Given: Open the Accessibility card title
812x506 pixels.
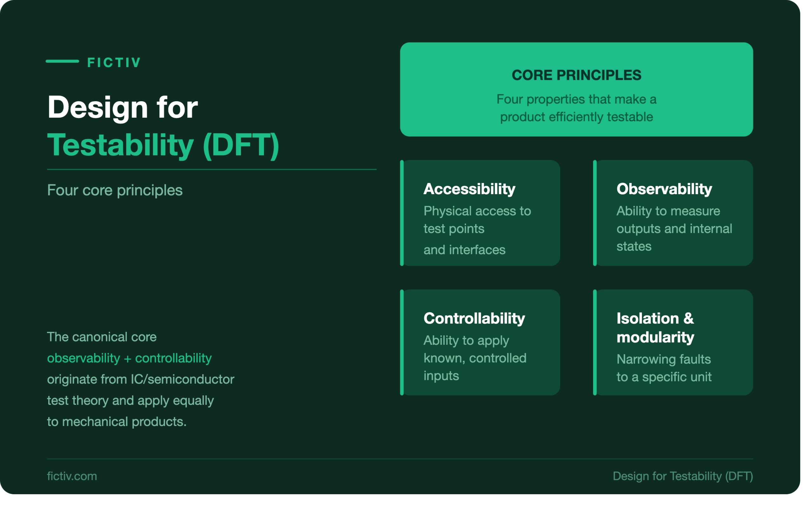Looking at the screenshot, I should (x=469, y=189).
